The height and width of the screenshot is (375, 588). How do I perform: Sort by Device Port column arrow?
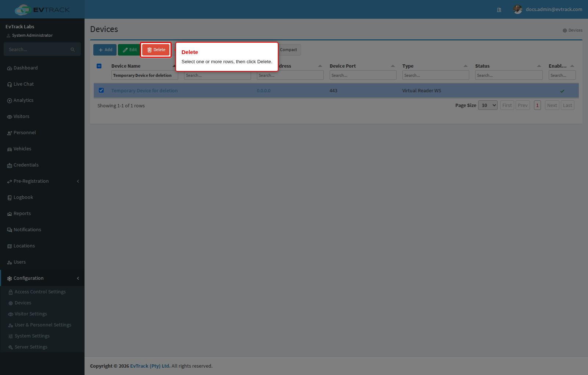393,66
